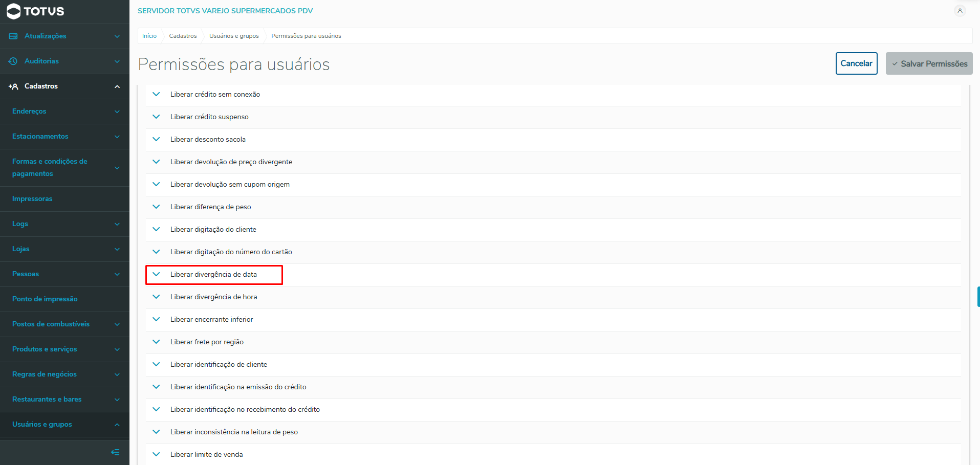The width and height of the screenshot is (980, 465).
Task: Expand Liberar limite de venda chevron
Action: 156,454
